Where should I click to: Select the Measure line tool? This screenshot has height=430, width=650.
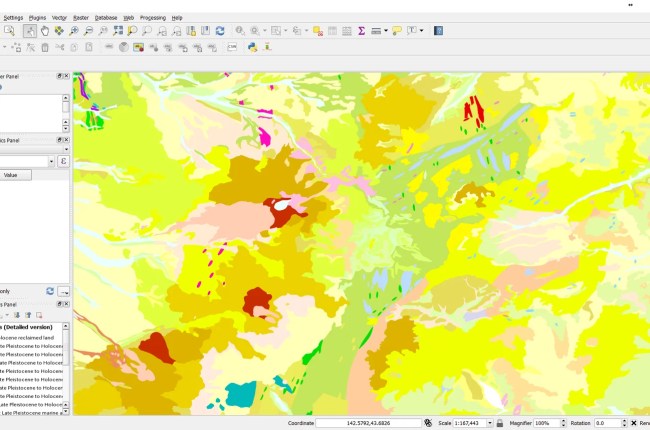(376, 31)
